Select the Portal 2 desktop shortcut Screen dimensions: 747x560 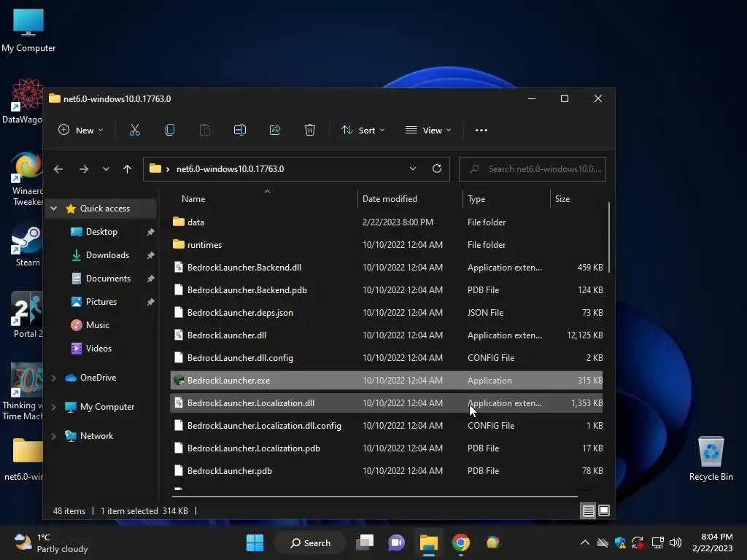click(x=27, y=315)
